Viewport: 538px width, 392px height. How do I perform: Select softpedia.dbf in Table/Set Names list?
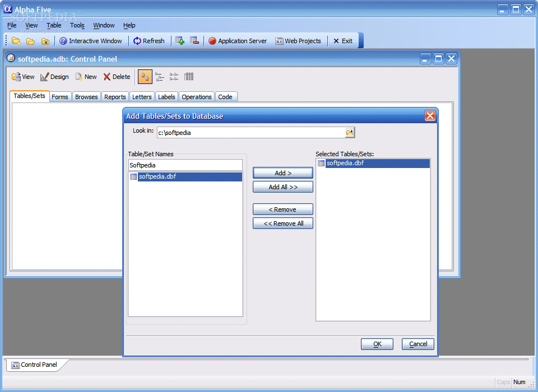185,176
